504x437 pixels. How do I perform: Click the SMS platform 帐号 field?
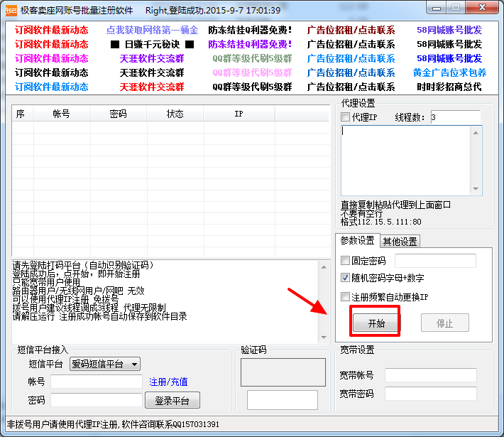pyautogui.click(x=97, y=382)
